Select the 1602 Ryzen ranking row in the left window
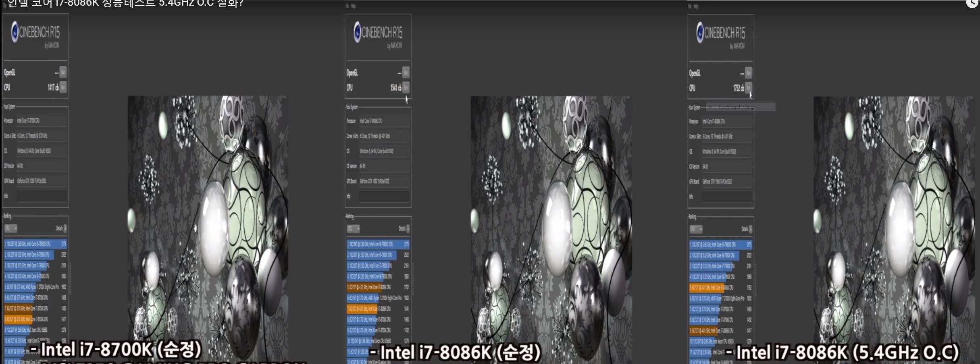 (35, 287)
